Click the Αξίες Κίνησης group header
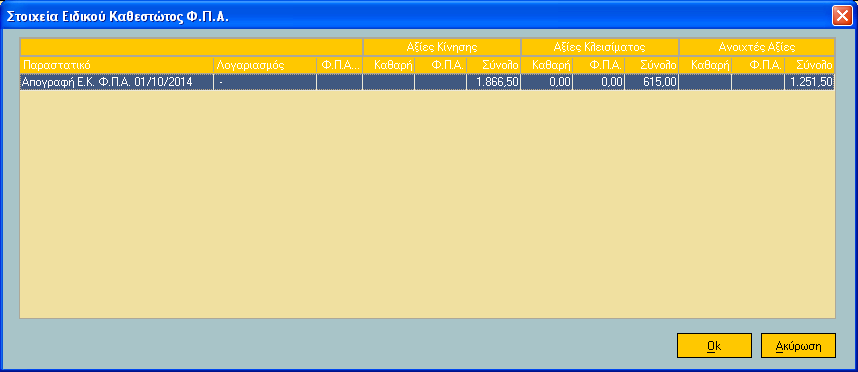The image size is (858, 372). pyautogui.click(x=442, y=47)
